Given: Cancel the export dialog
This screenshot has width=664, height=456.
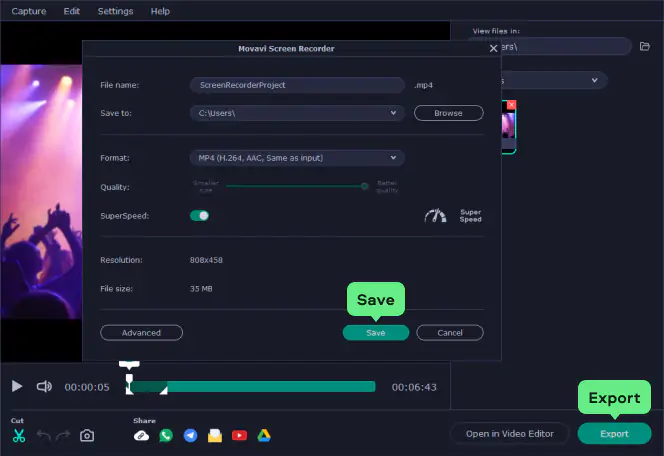Looking at the screenshot, I should [450, 333].
